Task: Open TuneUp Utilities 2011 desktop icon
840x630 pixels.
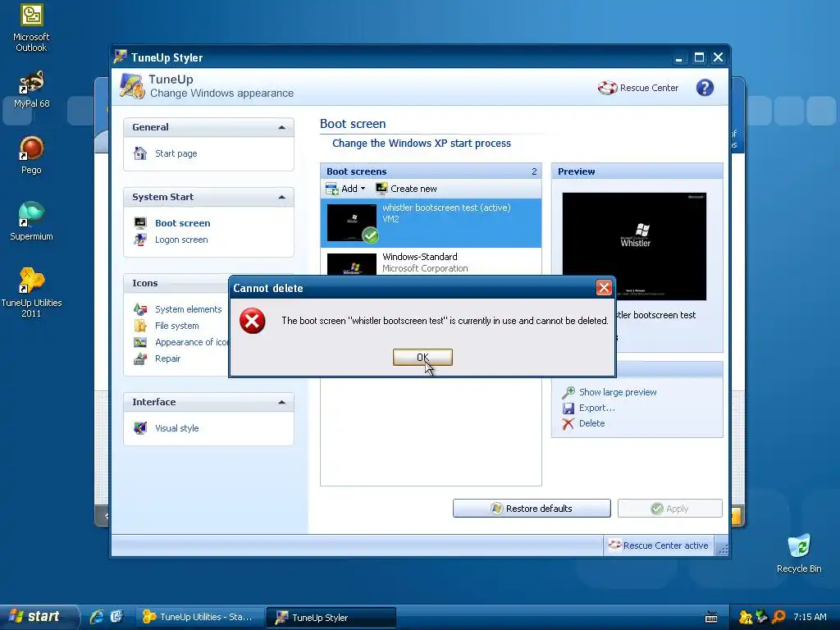Action: click(31, 293)
